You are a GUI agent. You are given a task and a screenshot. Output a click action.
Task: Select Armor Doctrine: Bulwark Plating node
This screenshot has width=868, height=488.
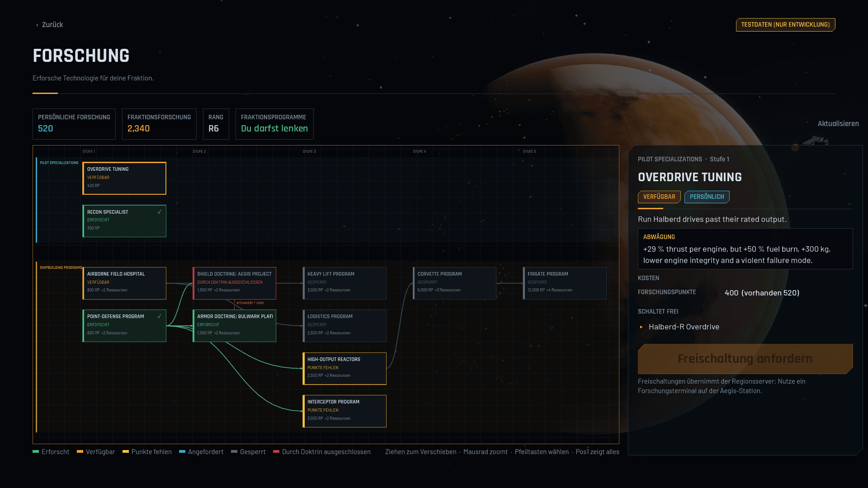point(234,326)
